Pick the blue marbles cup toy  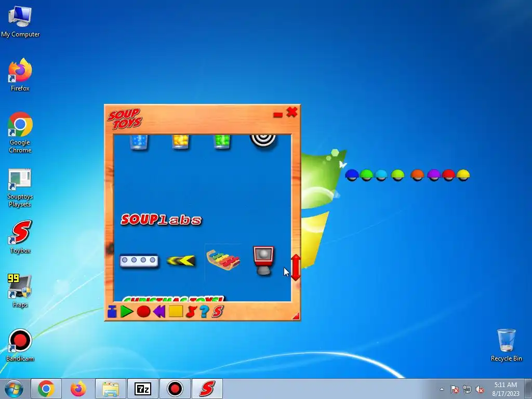point(139,142)
